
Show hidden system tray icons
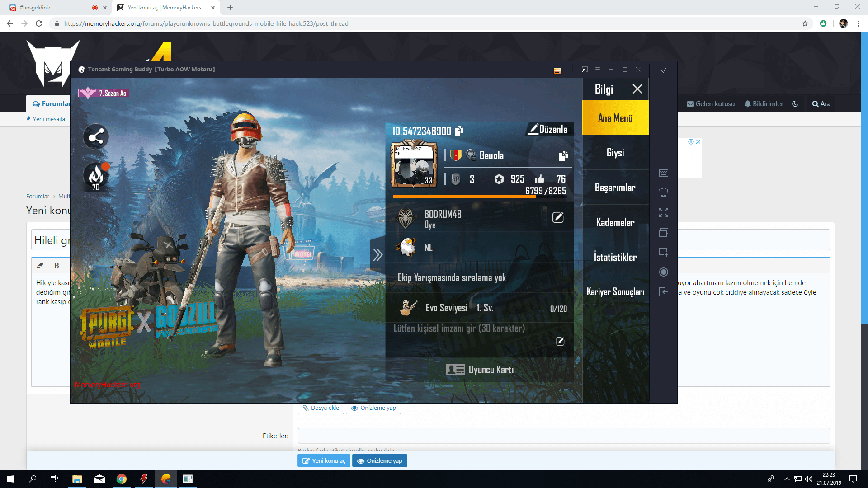click(x=787, y=479)
